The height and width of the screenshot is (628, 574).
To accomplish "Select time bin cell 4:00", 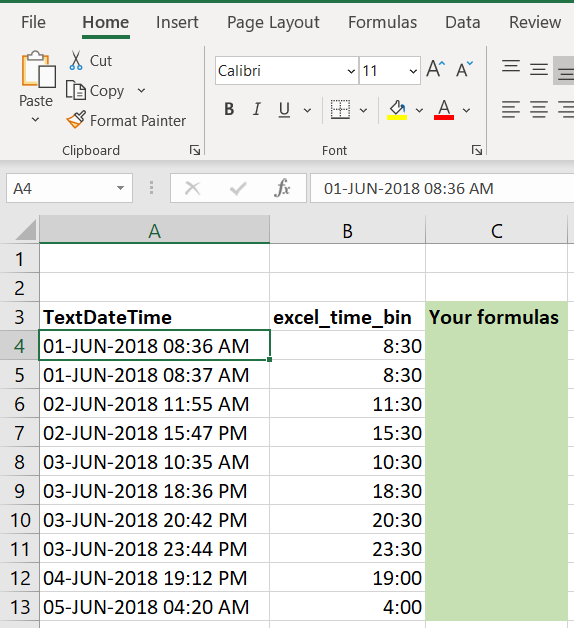I will [x=347, y=607].
